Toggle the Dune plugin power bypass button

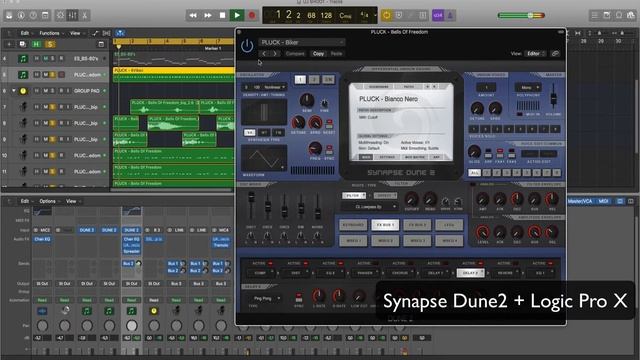(247, 46)
